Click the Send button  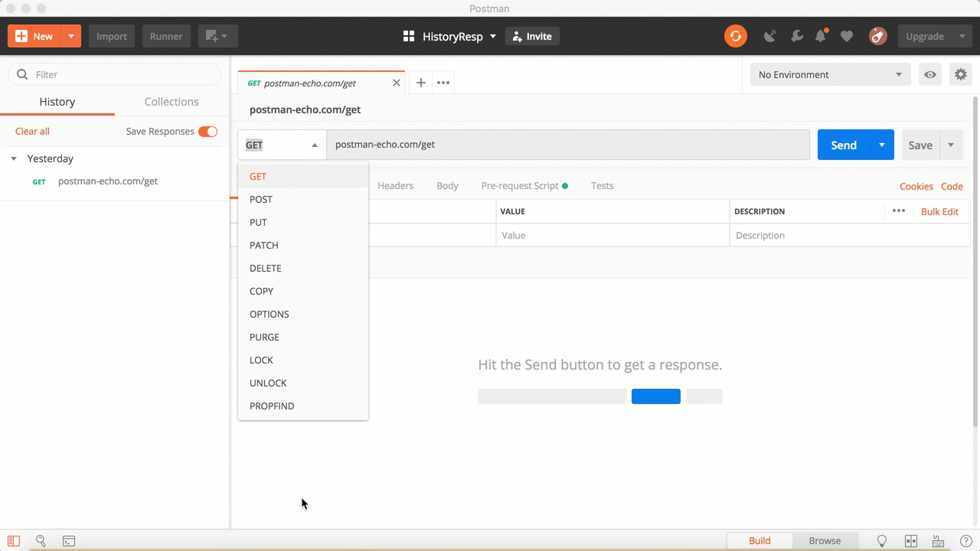(x=844, y=145)
